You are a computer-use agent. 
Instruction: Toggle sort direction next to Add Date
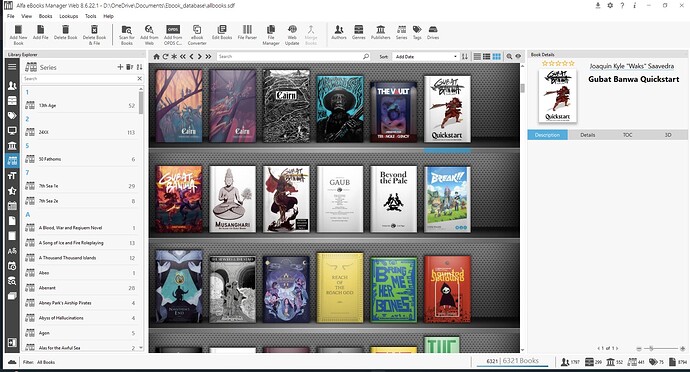tap(465, 56)
